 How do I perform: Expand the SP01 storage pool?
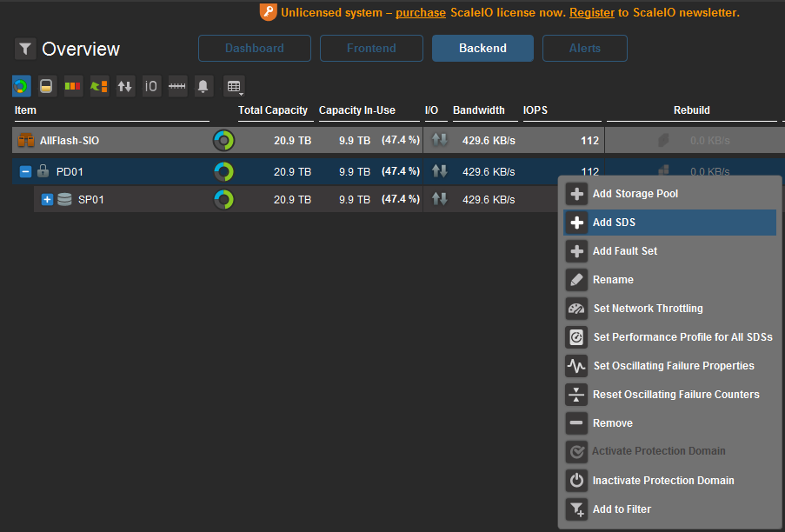coord(47,200)
